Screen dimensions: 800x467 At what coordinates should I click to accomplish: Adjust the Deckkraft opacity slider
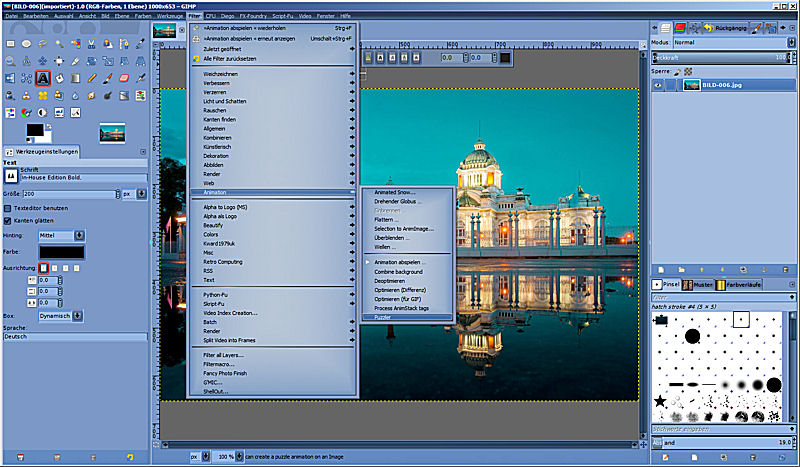[723, 58]
